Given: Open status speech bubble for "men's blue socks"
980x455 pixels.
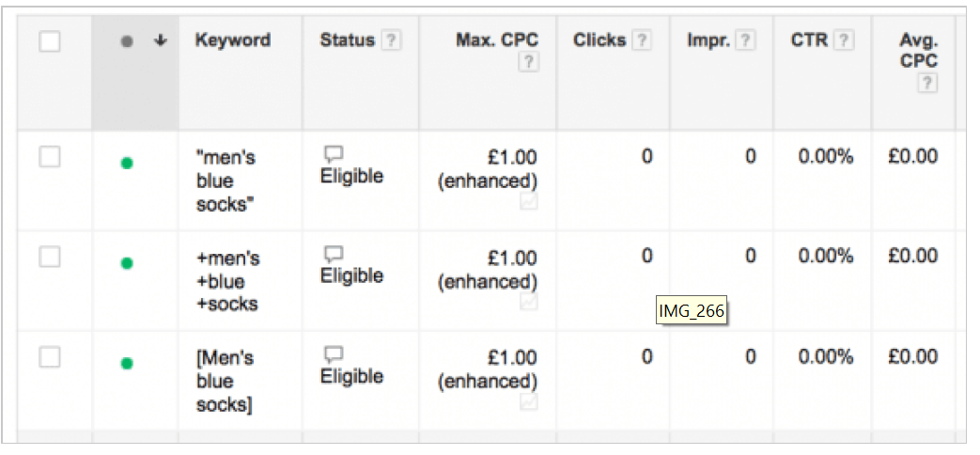Looking at the screenshot, I should (334, 154).
